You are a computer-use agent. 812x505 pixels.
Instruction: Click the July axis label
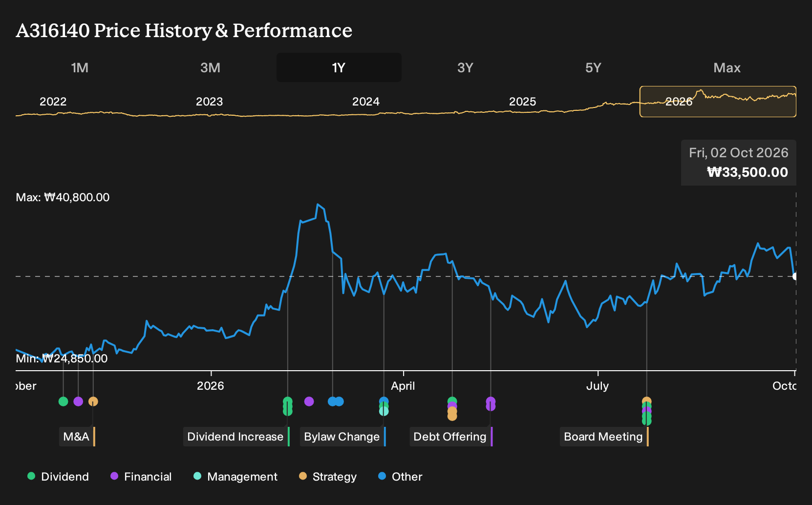tap(598, 386)
